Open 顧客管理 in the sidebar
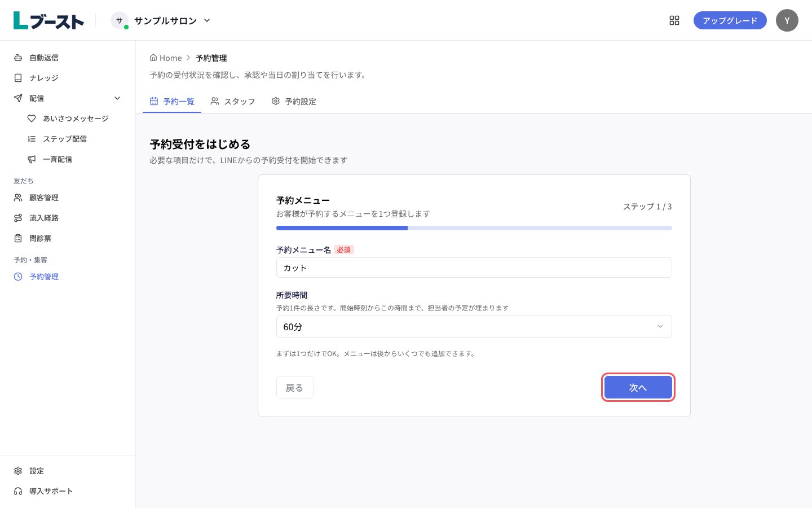 (x=68, y=198)
